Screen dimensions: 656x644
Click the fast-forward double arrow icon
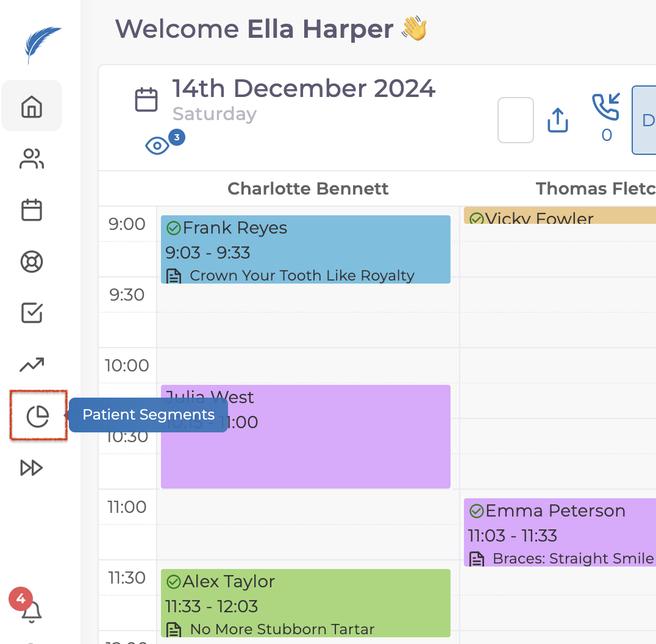click(32, 468)
